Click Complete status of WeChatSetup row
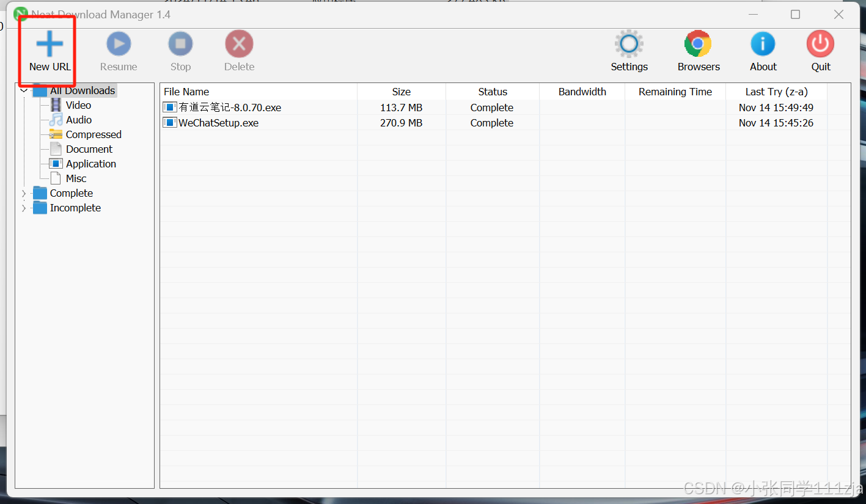 pos(492,123)
